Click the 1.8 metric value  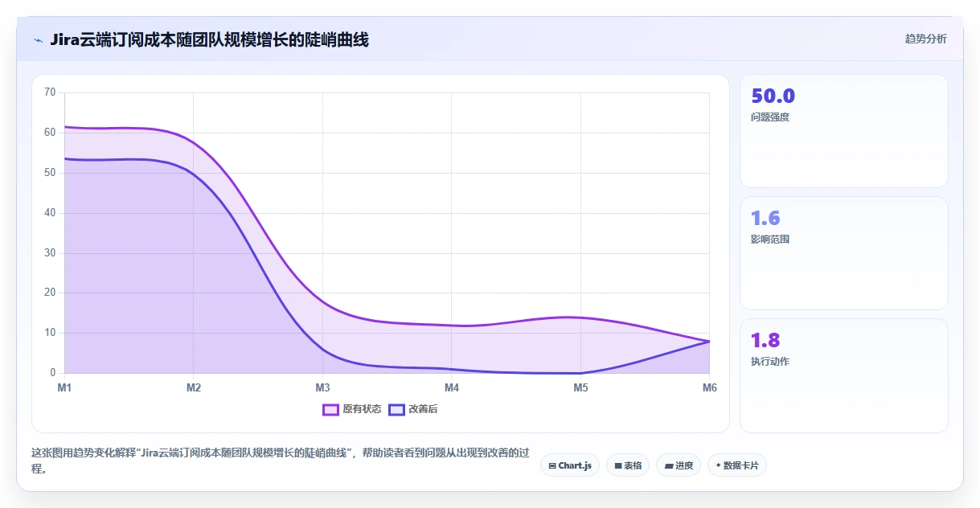pos(765,340)
